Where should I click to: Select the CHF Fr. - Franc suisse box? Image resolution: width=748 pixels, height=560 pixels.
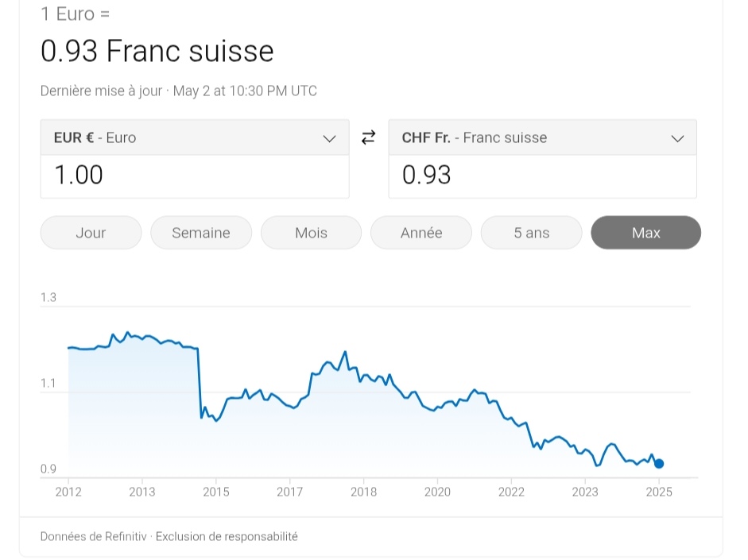(x=542, y=137)
